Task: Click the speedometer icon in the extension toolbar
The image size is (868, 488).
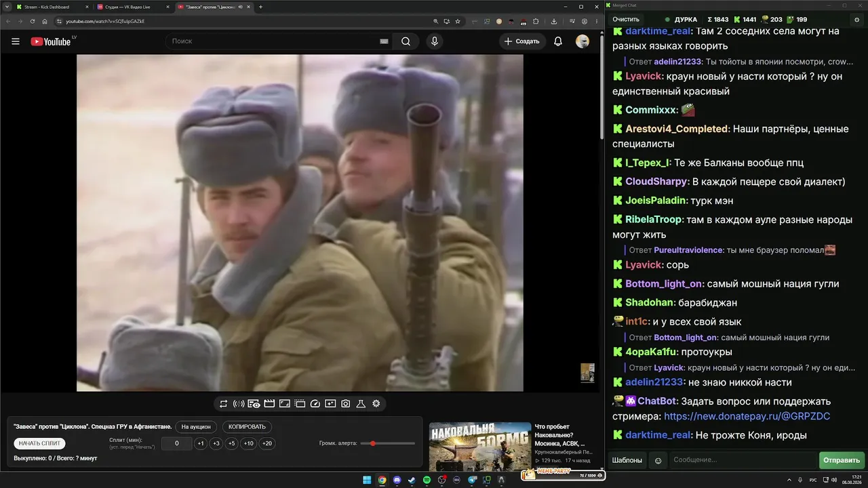Action: pos(315,404)
